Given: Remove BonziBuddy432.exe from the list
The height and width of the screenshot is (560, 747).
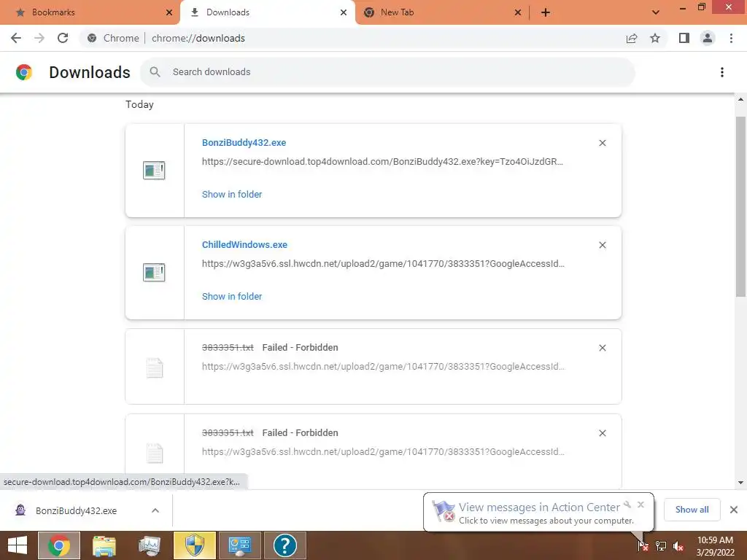Looking at the screenshot, I should pyautogui.click(x=602, y=143).
